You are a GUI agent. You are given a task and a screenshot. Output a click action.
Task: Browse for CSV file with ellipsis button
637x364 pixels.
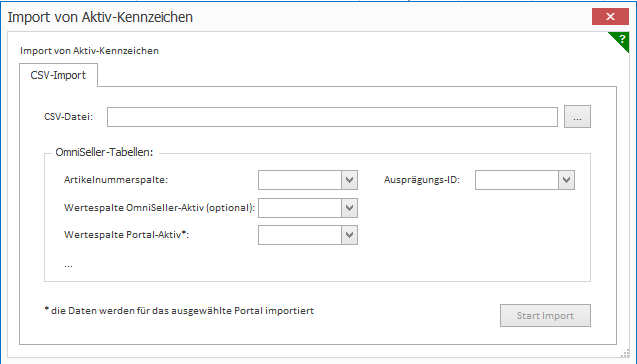[577, 117]
